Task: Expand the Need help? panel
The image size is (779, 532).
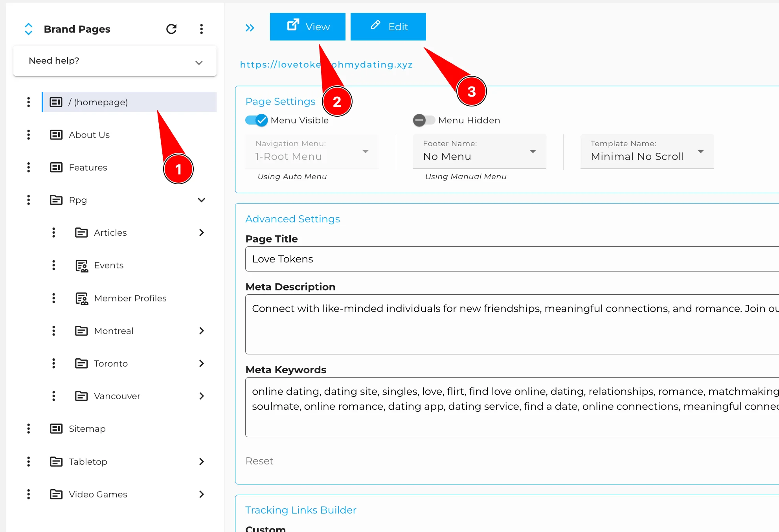Action: coord(115,61)
